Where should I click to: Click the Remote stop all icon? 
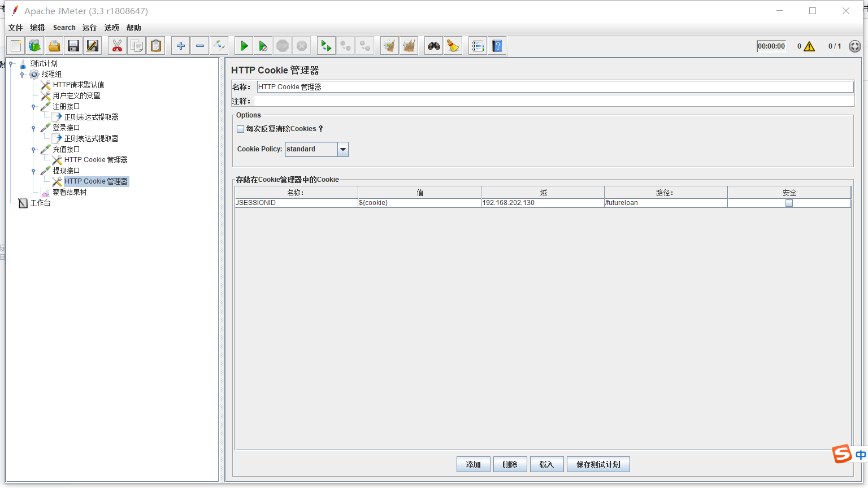345,46
